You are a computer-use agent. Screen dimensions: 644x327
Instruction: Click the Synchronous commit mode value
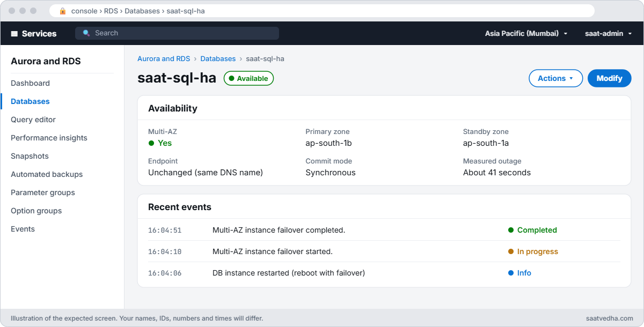(x=331, y=173)
